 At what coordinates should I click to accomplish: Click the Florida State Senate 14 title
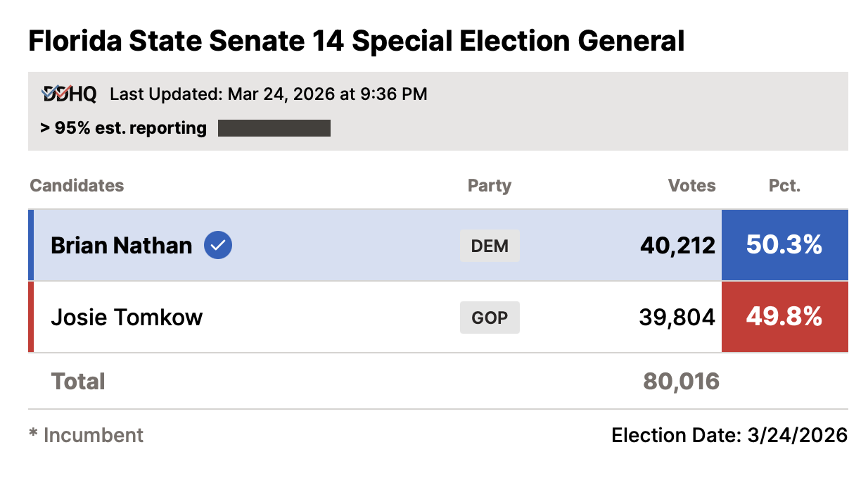[356, 42]
